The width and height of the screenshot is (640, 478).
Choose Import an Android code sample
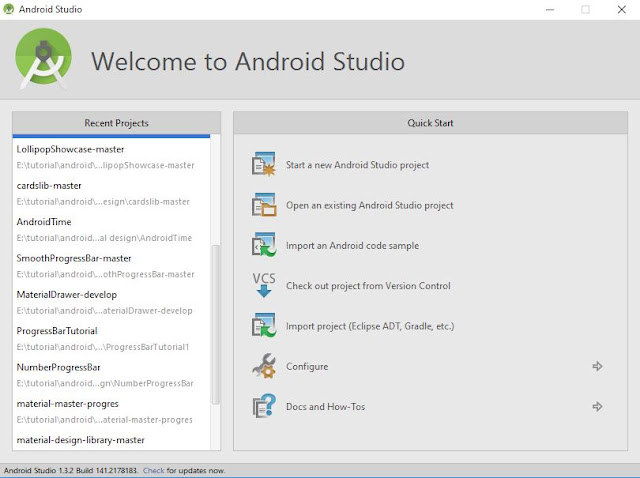coord(352,246)
